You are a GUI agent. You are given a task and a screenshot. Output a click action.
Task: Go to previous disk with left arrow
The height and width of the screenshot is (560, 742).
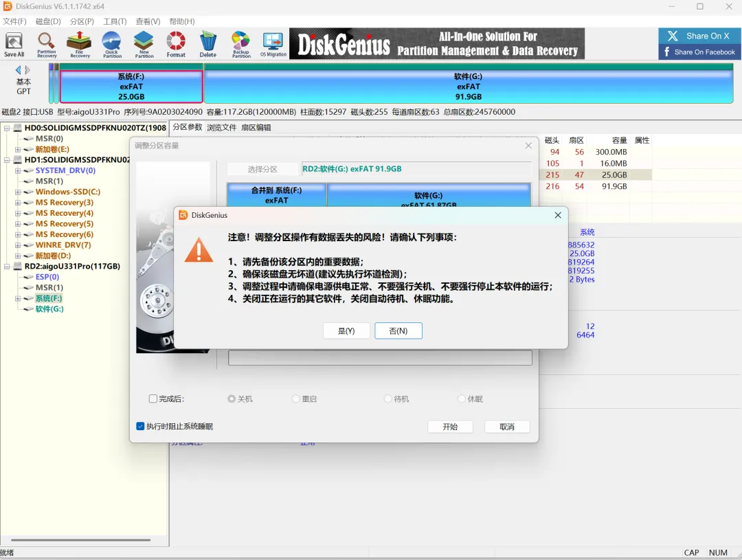[x=19, y=70]
